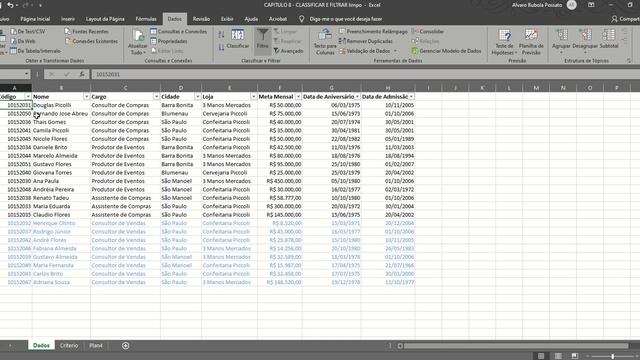
Task: Switch to Page Layout view
Action: point(558,356)
